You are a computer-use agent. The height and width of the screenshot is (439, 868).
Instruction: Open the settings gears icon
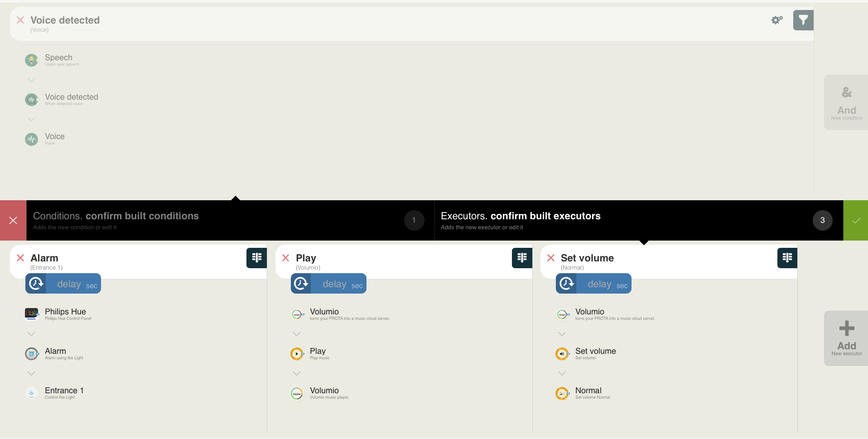click(x=777, y=20)
